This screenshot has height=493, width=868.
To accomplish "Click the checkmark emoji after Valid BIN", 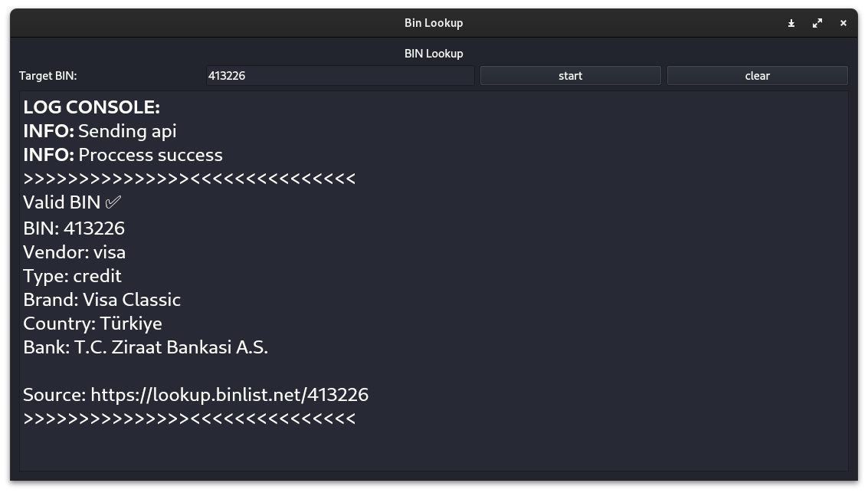I will coord(113,202).
